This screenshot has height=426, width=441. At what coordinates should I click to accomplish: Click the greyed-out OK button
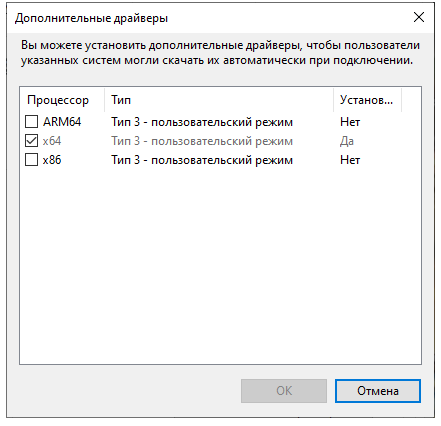(x=284, y=391)
